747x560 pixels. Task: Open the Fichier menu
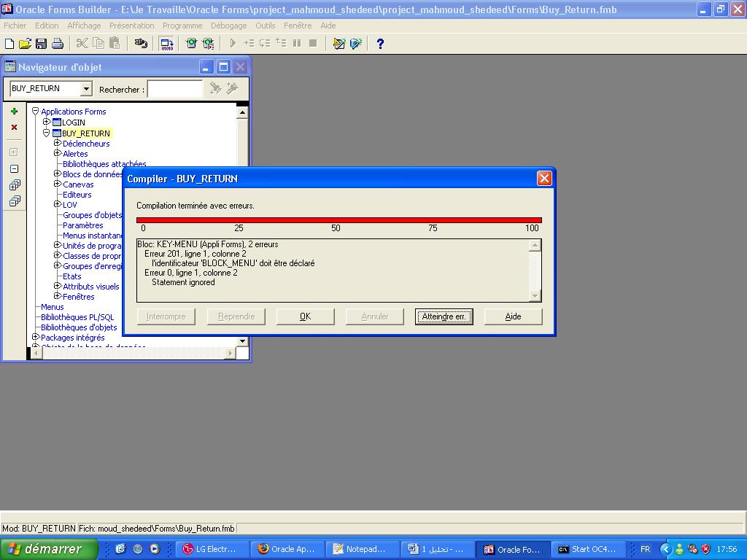pyautogui.click(x=15, y=26)
